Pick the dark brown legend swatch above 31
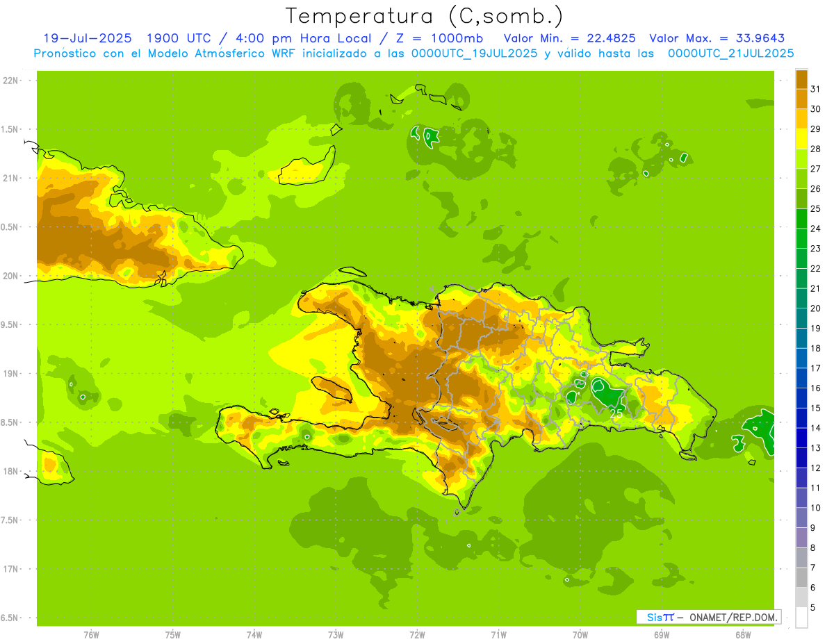This screenshot has width=834, height=644. [801, 79]
